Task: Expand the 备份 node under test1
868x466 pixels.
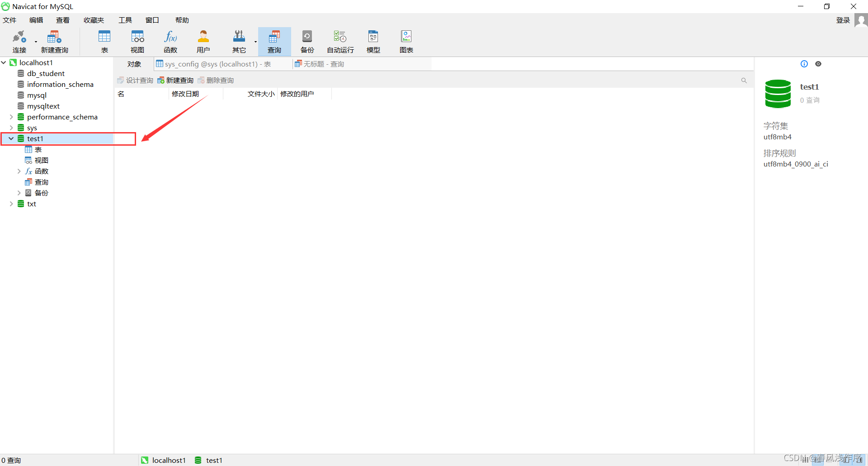Action: pos(19,193)
